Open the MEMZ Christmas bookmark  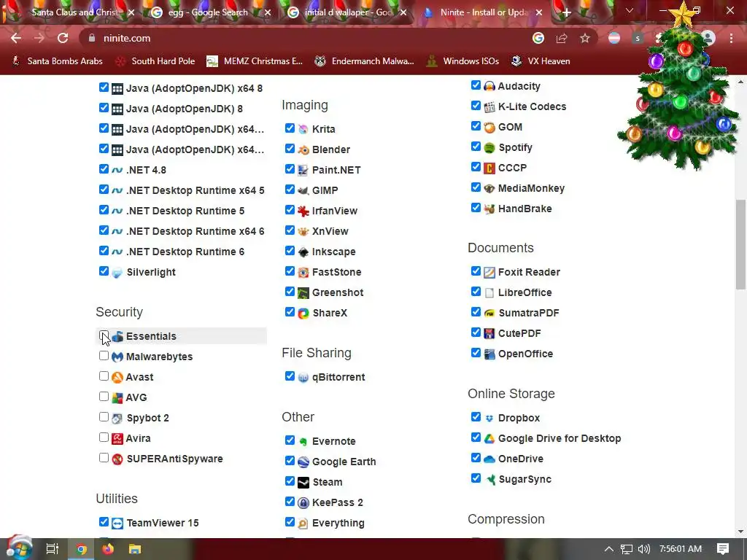click(x=255, y=61)
